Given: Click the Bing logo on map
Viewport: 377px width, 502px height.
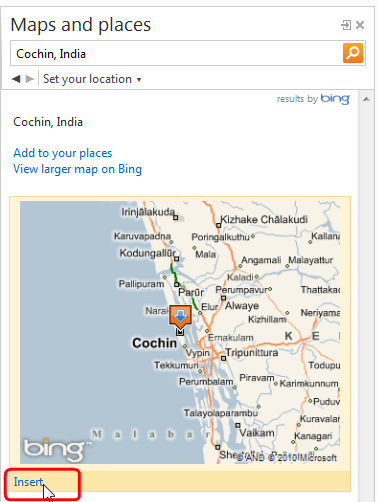Looking at the screenshot, I should [57, 450].
